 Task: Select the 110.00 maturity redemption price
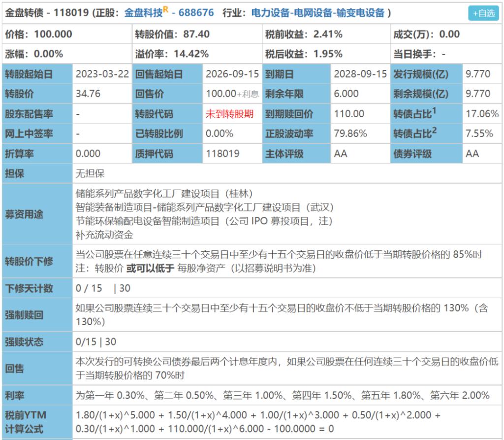[349, 114]
